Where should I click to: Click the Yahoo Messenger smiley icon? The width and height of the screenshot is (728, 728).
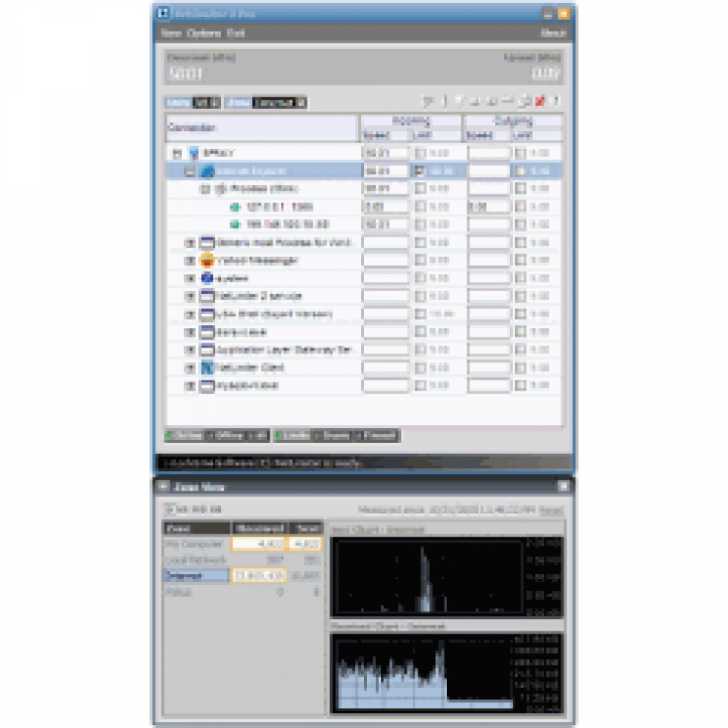click(207, 260)
